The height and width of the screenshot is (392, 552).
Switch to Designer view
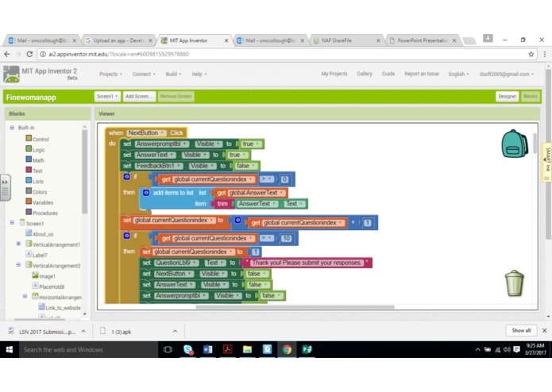(x=507, y=96)
